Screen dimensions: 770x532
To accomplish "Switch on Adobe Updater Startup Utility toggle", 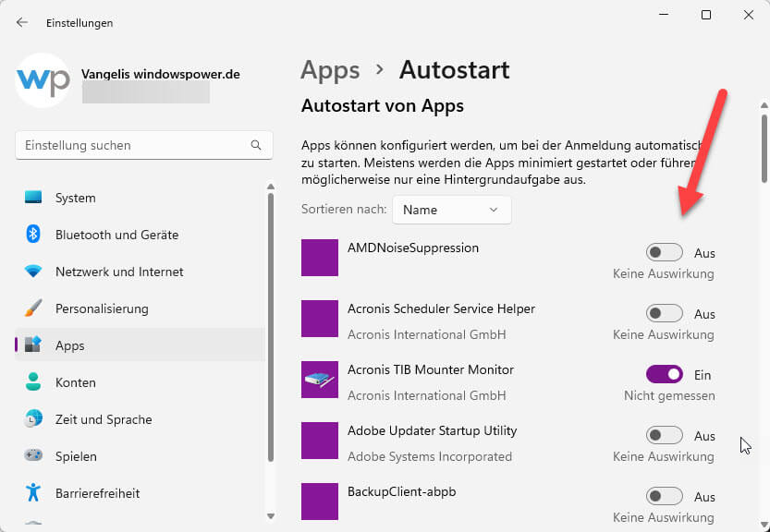I will [664, 435].
